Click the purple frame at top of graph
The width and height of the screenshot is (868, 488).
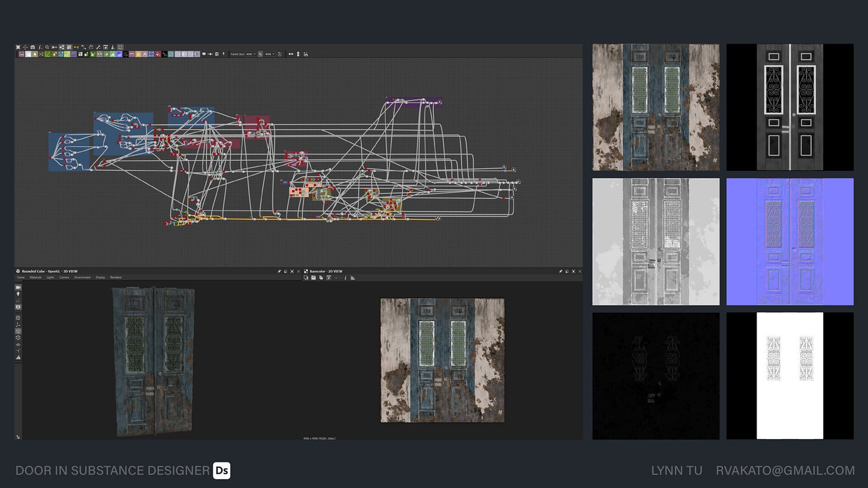pos(413,102)
